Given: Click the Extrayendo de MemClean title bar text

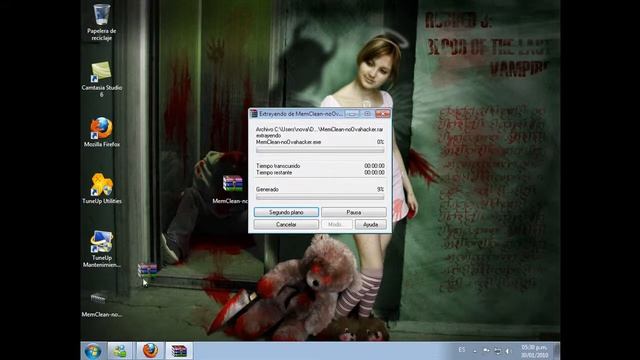Looking at the screenshot, I should point(301,114).
